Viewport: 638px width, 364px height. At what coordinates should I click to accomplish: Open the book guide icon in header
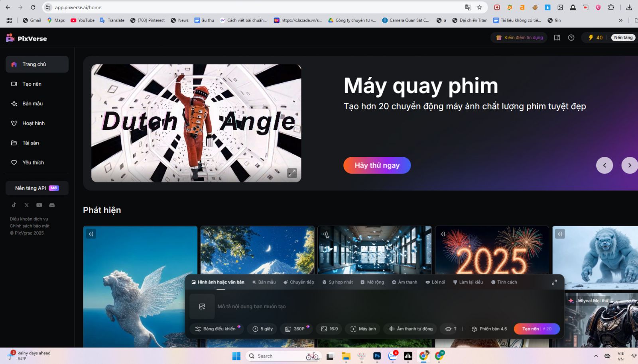click(557, 37)
